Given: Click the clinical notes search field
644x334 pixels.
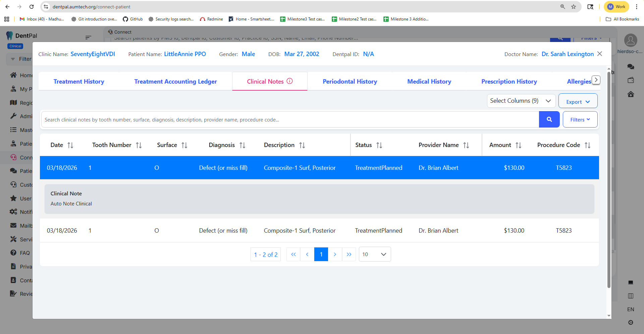Looking at the screenshot, I should [x=290, y=120].
